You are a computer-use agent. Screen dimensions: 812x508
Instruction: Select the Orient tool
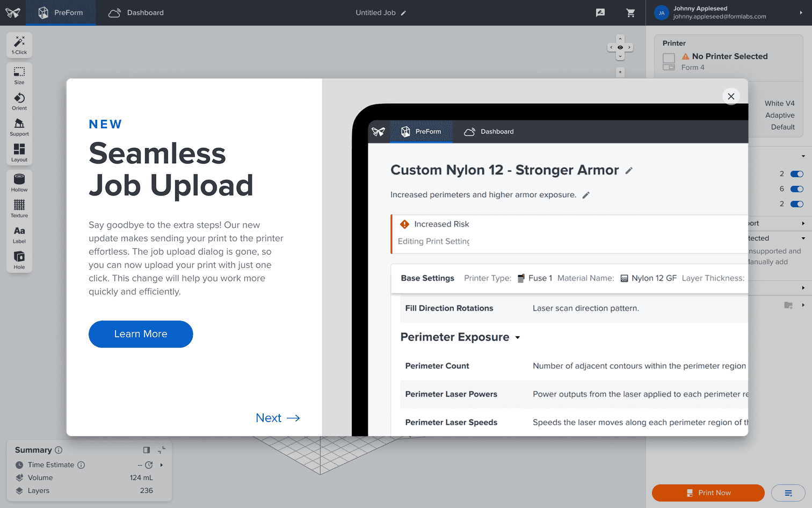19,101
